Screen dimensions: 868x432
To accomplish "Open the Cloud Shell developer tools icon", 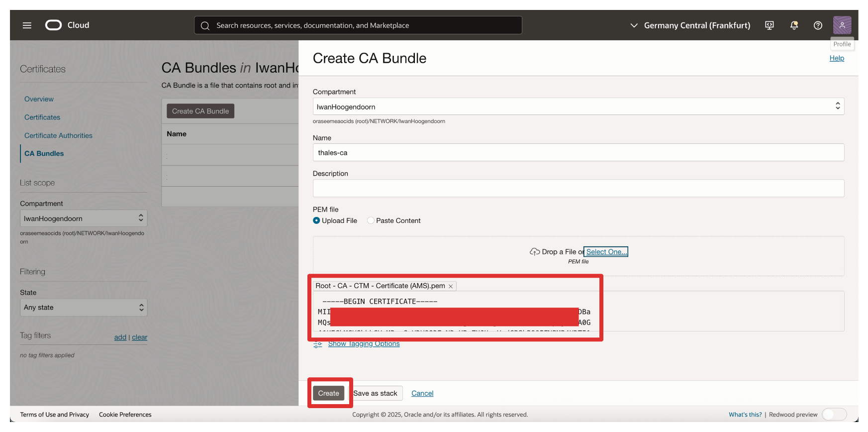I will pos(769,25).
